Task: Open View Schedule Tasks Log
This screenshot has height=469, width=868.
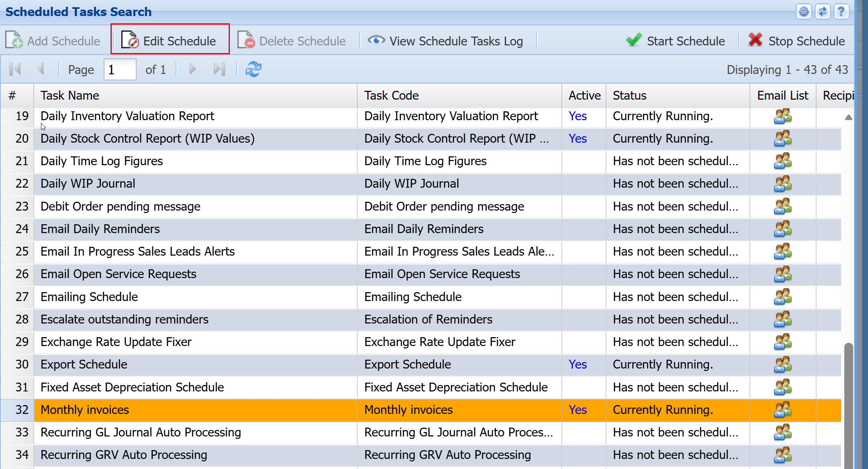Action: pyautogui.click(x=445, y=41)
